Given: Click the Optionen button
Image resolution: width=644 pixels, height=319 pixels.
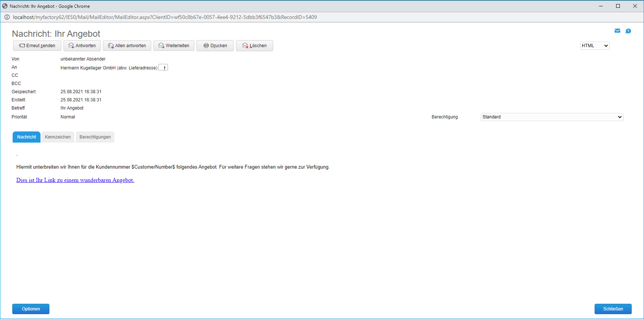Looking at the screenshot, I should coord(31,309).
